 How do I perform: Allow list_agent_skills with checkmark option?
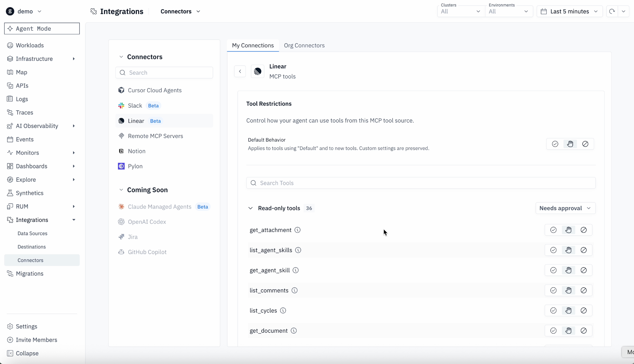click(x=554, y=250)
